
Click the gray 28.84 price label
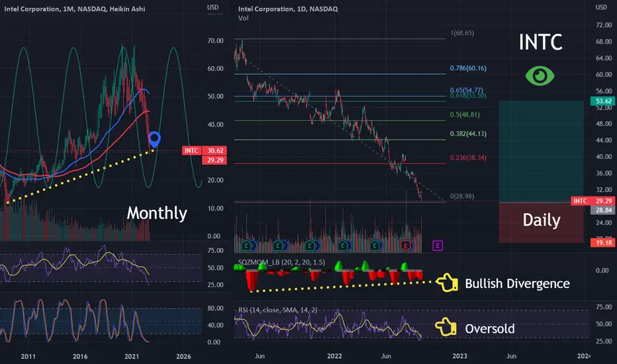[603, 210]
